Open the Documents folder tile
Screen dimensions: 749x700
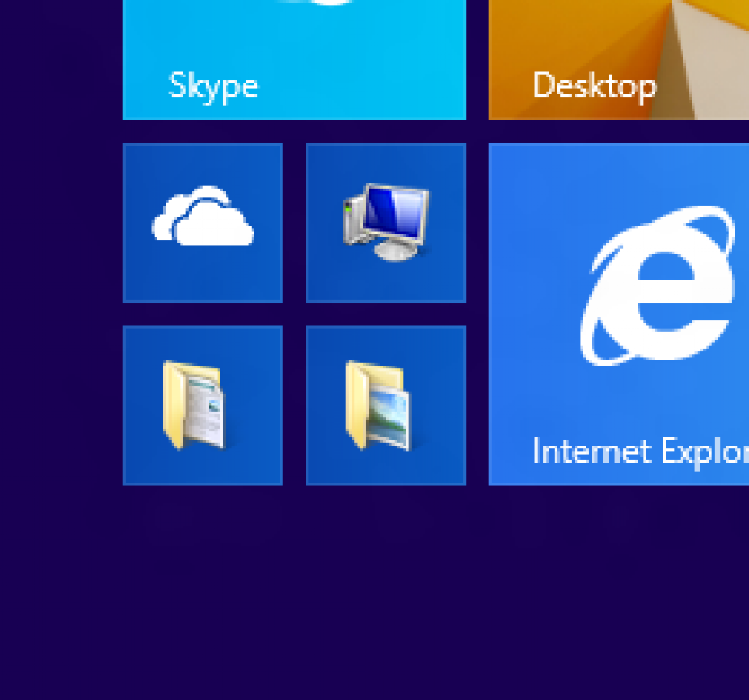pos(203,406)
